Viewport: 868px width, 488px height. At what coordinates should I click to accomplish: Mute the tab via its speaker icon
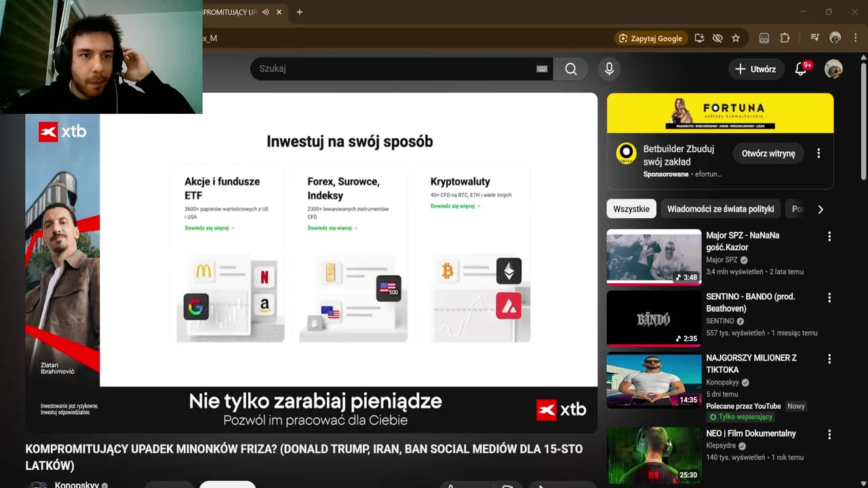point(266,12)
